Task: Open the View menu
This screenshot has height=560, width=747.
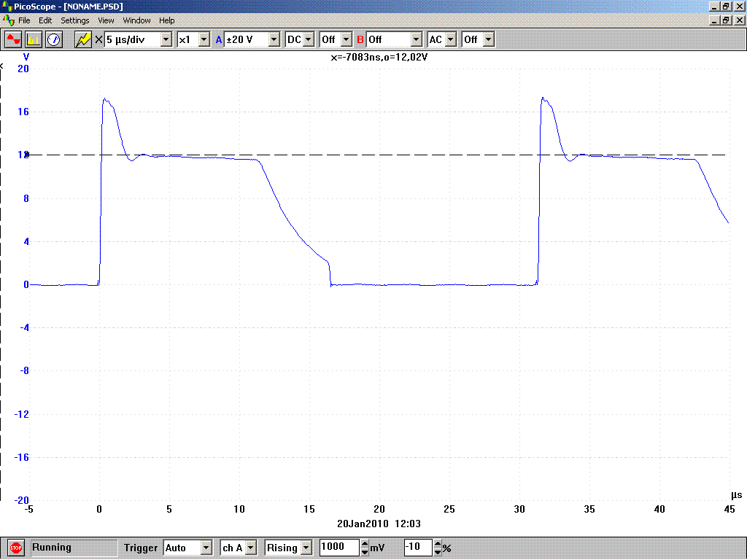Action: [x=106, y=20]
